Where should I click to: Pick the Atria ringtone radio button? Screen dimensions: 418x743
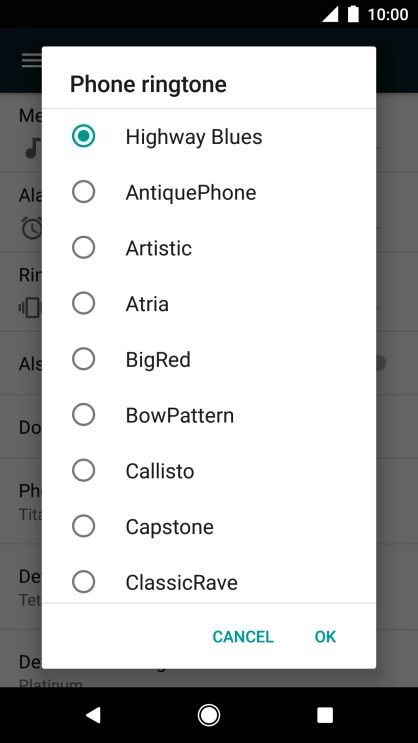[83, 303]
